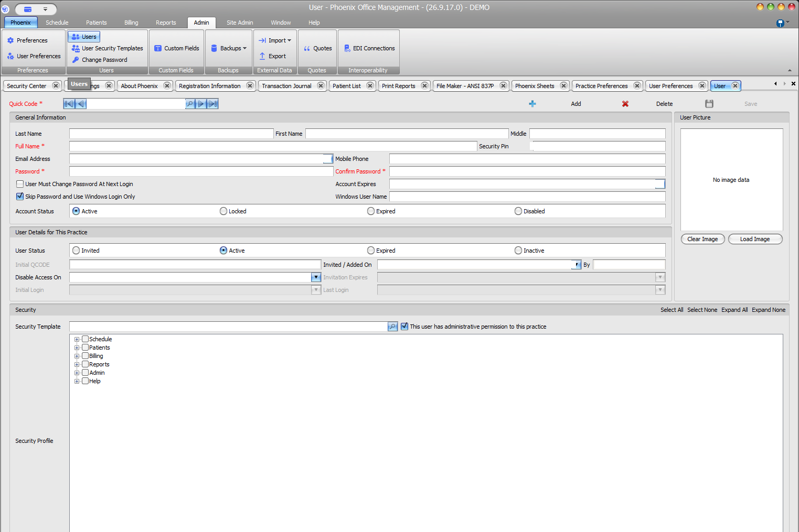This screenshot has height=532, width=799.
Task: Click the Last Name input field
Action: coord(171,134)
